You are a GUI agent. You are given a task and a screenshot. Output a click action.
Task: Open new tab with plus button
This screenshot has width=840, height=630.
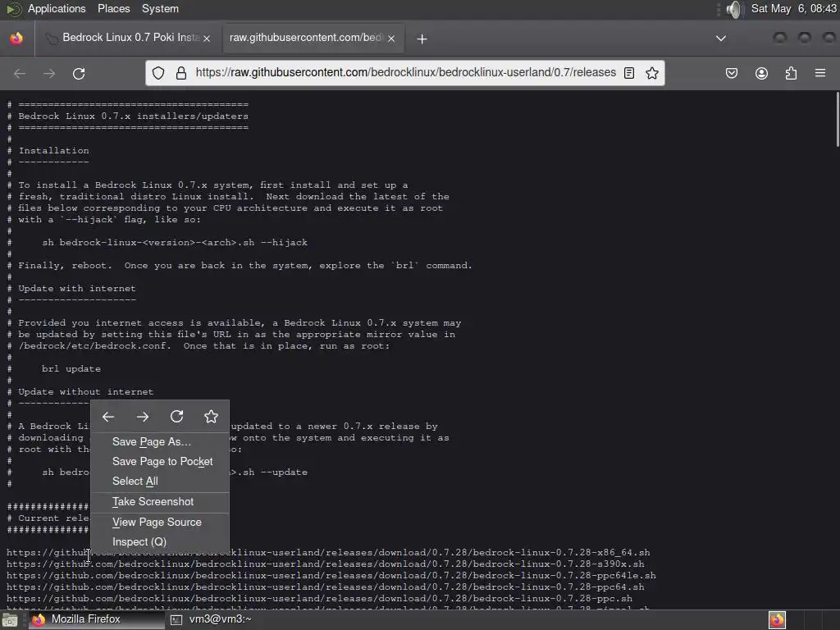click(422, 39)
